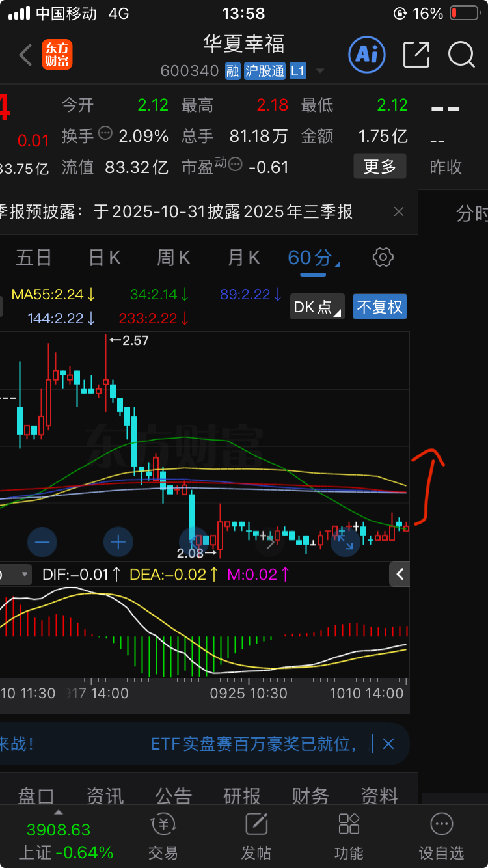
Task: Open the search magnifier icon
Action: (461, 55)
